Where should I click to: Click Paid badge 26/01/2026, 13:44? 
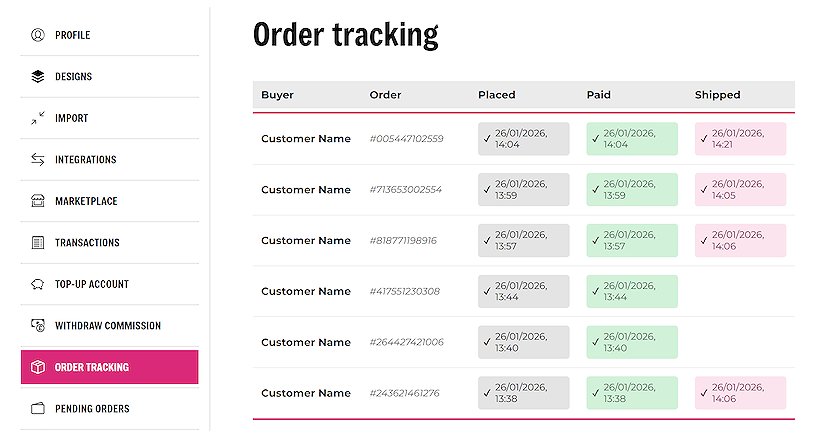click(632, 292)
